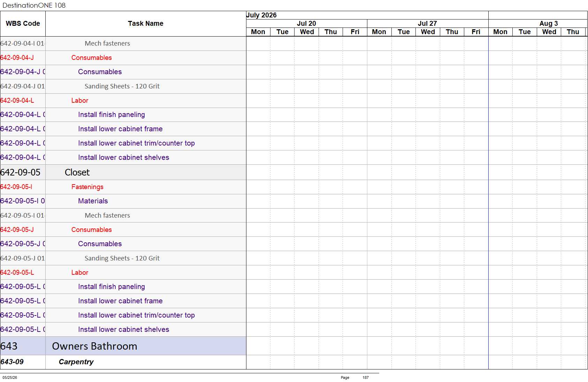
Task: Select the italic Carpentry task
Action: tap(76, 362)
